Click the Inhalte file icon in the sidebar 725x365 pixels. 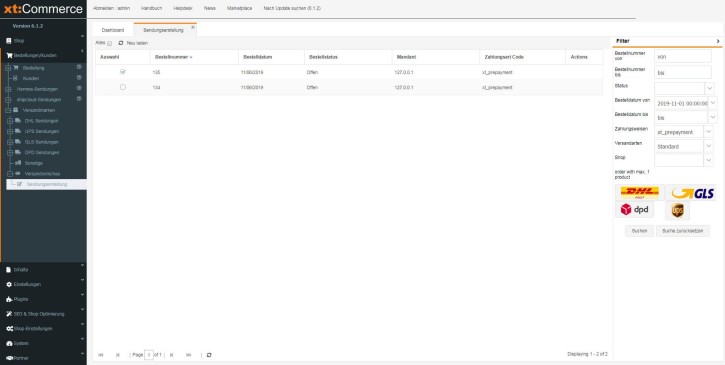pos(9,270)
